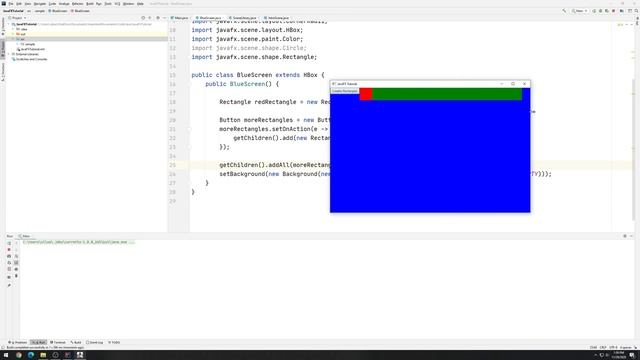Image resolution: width=640 pixels, height=360 pixels.
Task: Open the Run menu
Action: [x=99, y=4]
